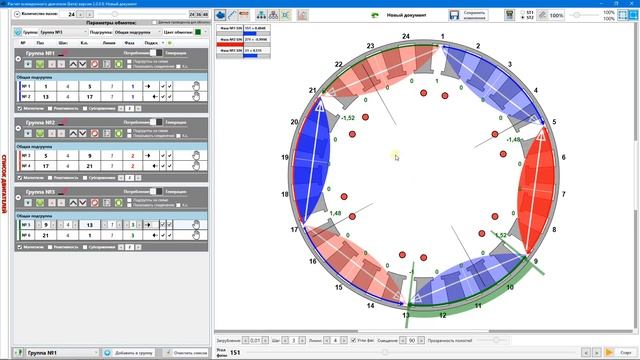Viewport: 640px width, 360px height.
Task: Toggle consumption/generation switch in Группа №2
Action: [x=156, y=122]
